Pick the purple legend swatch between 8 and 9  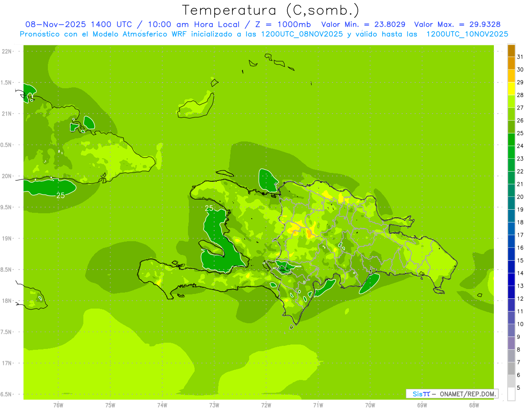coord(511,343)
